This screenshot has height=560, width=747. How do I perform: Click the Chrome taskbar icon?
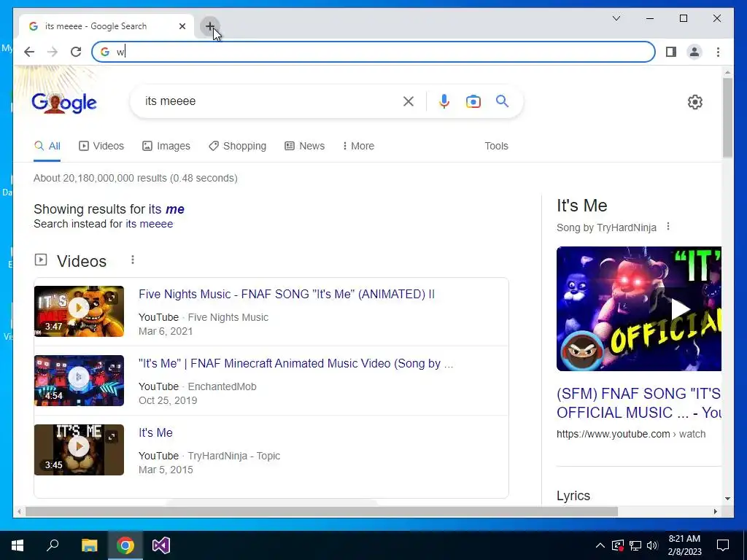point(125,545)
